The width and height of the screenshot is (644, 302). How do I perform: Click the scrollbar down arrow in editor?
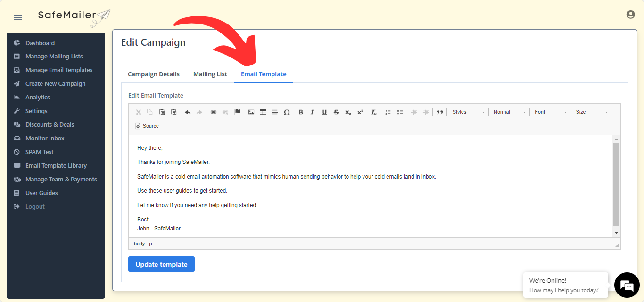pos(616,233)
